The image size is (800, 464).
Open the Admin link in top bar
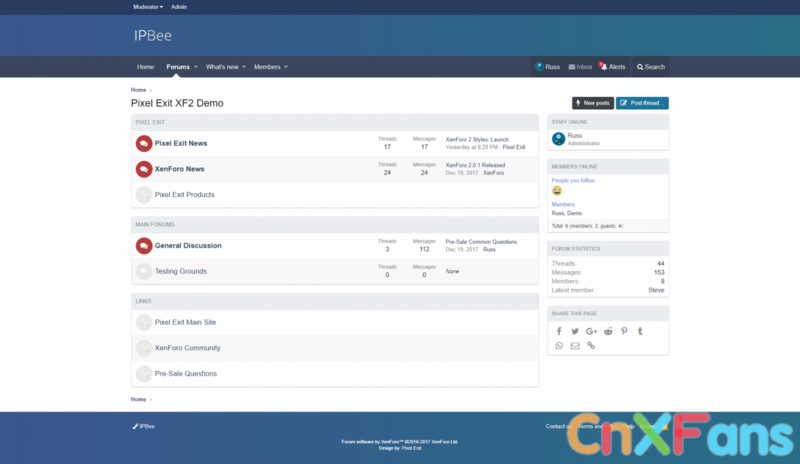coord(179,7)
